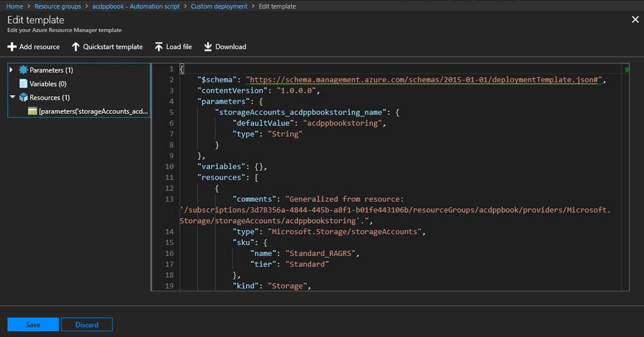The height and width of the screenshot is (337, 644).
Task: Collapse the Resources (1) tree node
Action: [x=12, y=98]
